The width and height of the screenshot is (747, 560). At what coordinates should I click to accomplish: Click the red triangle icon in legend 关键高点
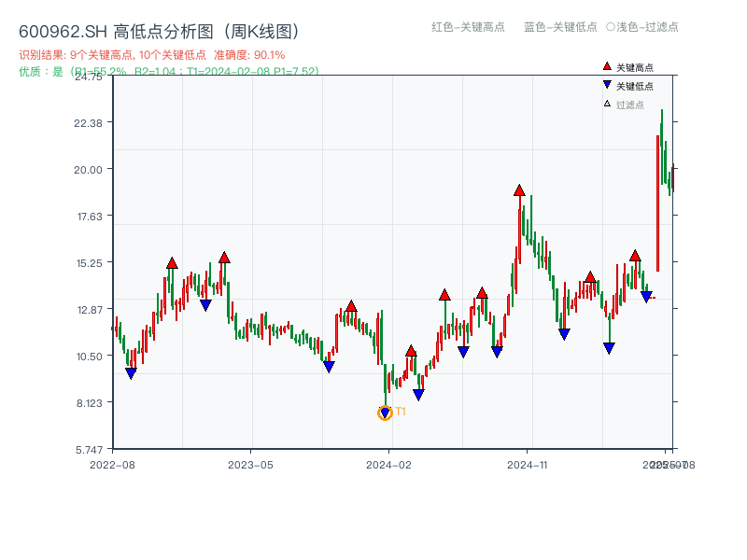coord(607,66)
